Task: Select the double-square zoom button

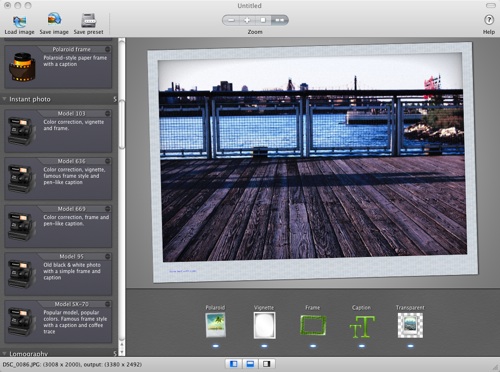Action: click(x=280, y=20)
